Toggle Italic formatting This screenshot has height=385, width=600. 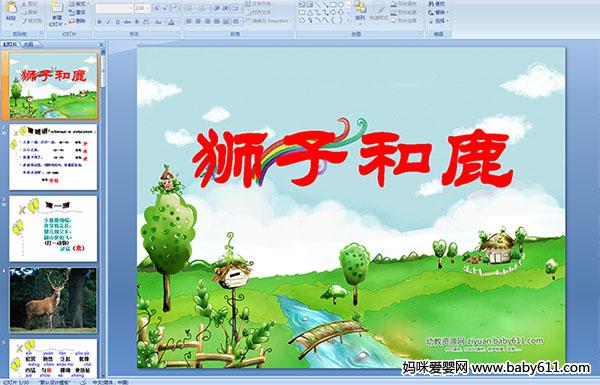[x=109, y=22]
